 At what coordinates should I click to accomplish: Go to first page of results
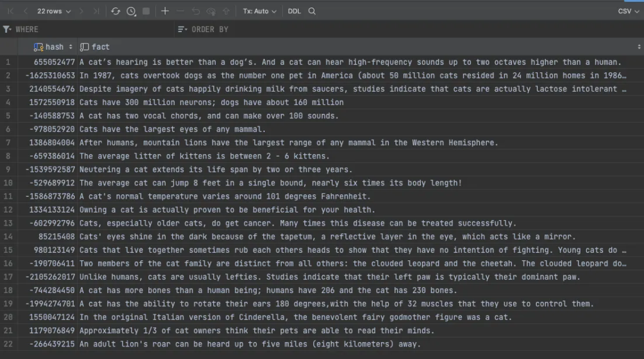pos(11,11)
